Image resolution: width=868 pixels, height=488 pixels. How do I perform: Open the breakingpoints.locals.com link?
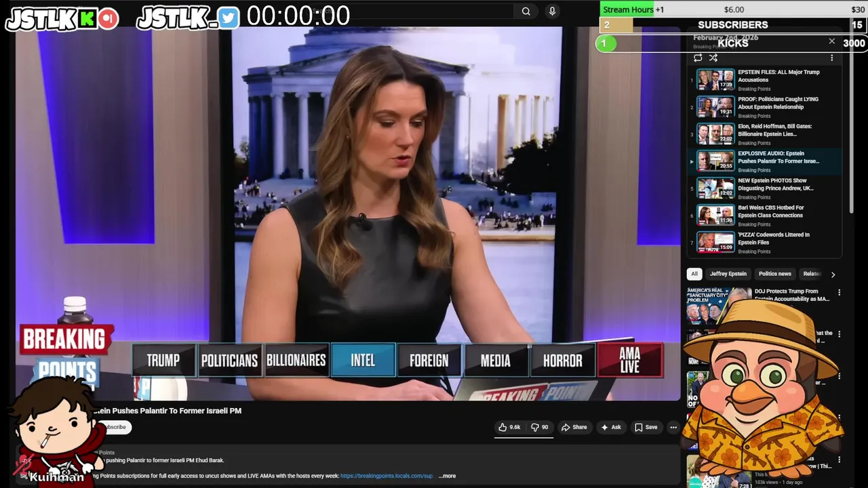[387, 476]
